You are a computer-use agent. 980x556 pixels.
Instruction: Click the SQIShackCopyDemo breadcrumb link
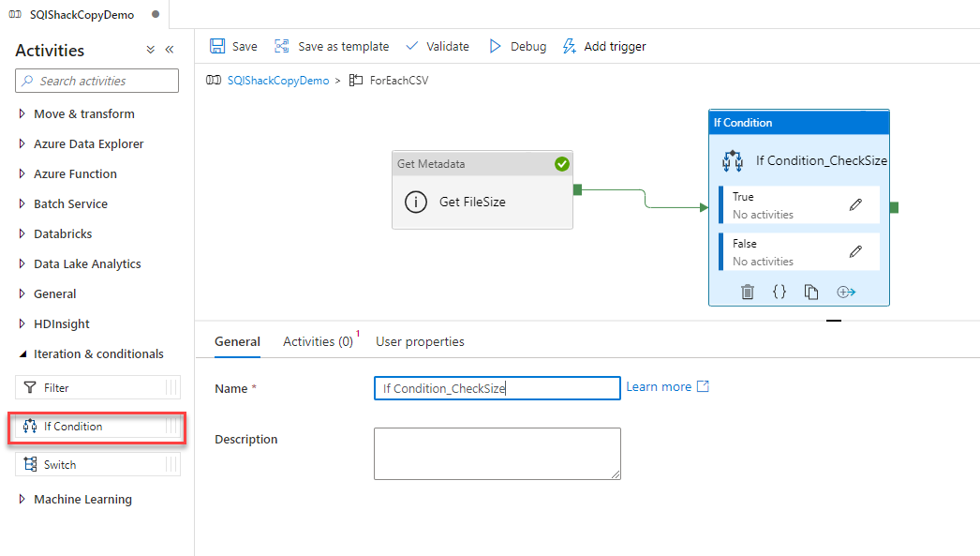[278, 81]
